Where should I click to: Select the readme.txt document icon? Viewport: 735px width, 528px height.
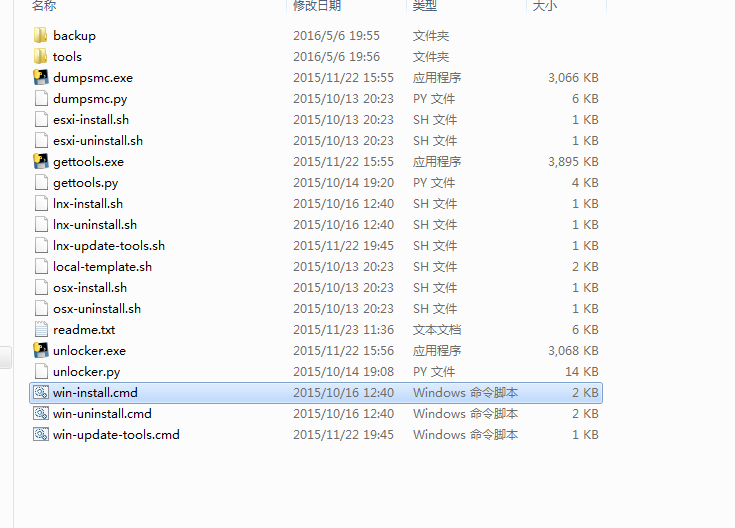coord(41,330)
